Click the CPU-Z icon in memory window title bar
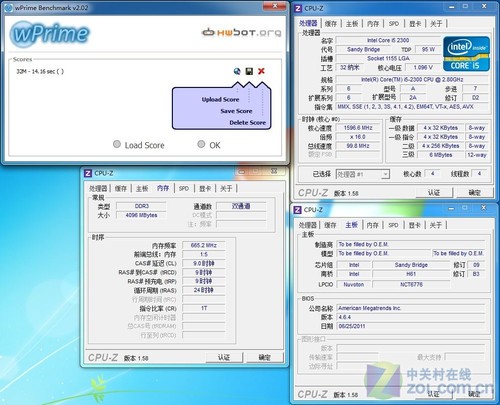The width and height of the screenshot is (500, 405). pyautogui.click(x=88, y=173)
